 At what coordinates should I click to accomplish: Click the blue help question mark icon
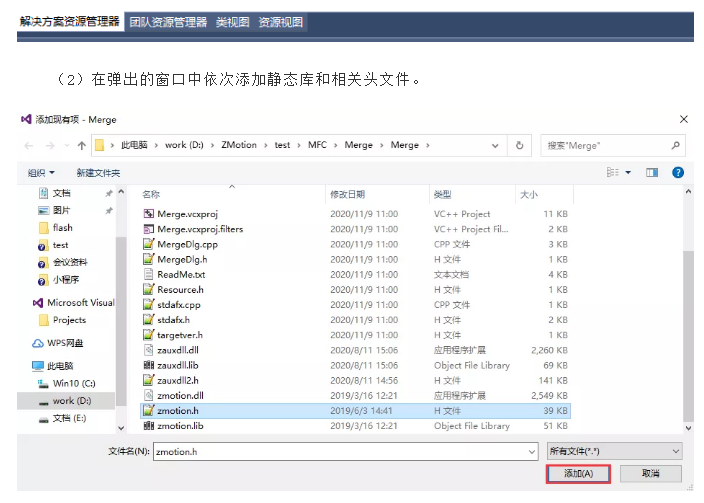pyautogui.click(x=678, y=172)
